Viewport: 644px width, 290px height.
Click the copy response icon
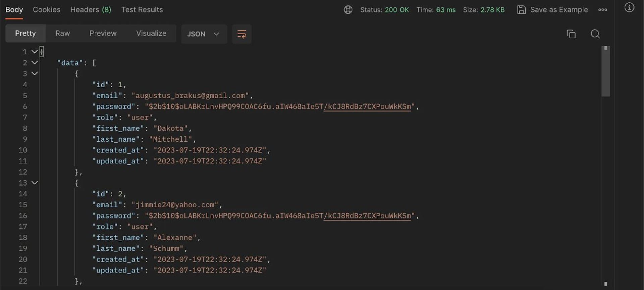pyautogui.click(x=571, y=34)
